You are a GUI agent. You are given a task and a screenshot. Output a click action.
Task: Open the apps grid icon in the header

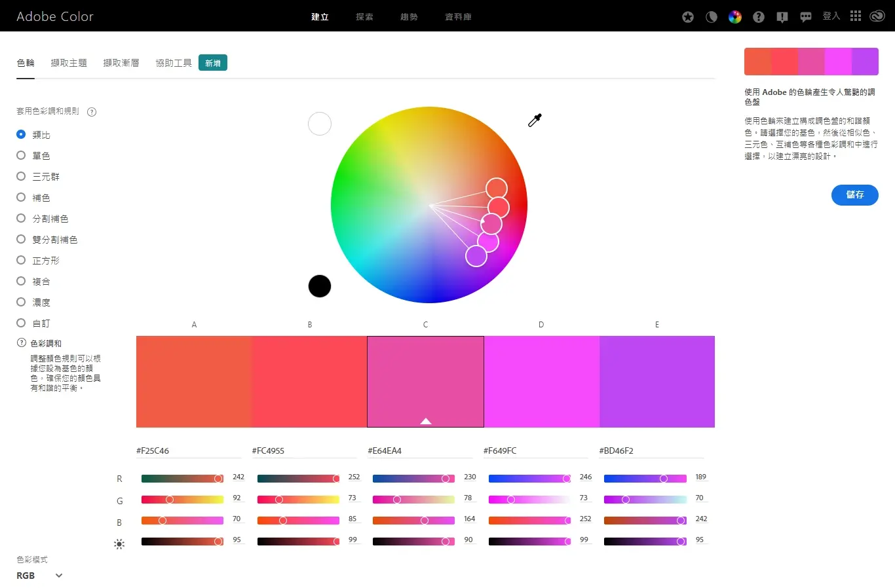(x=855, y=16)
